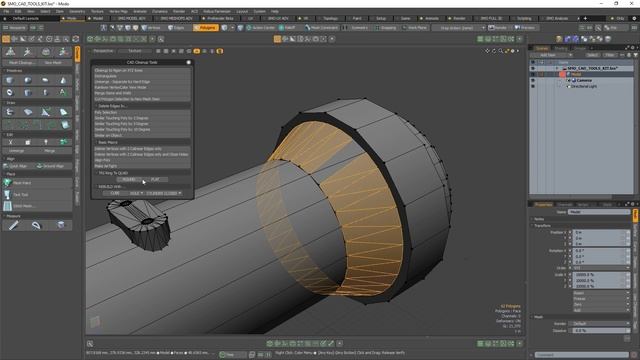This screenshot has width=640, height=360.
Task: Click the Command input field at bottom right
Action: (x=582, y=355)
